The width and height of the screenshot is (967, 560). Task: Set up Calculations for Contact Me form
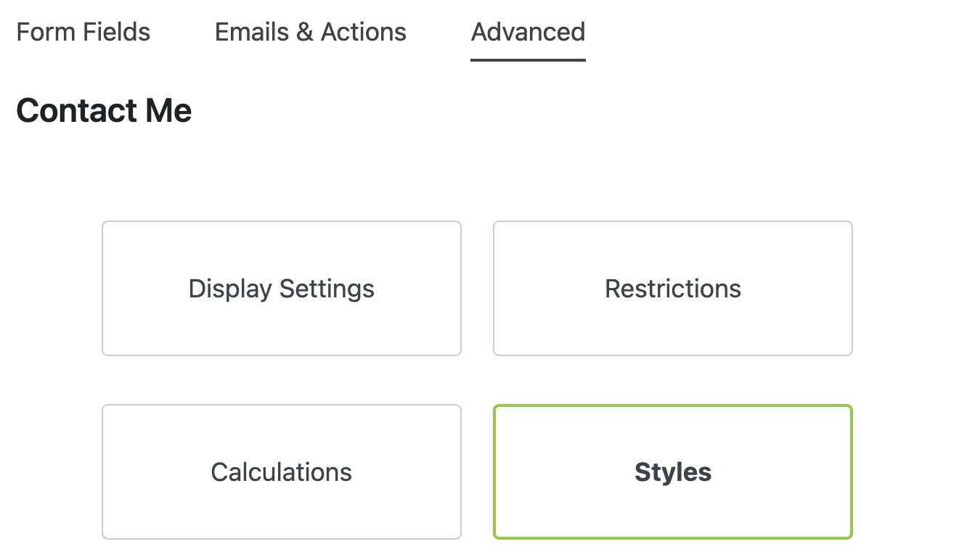[282, 472]
